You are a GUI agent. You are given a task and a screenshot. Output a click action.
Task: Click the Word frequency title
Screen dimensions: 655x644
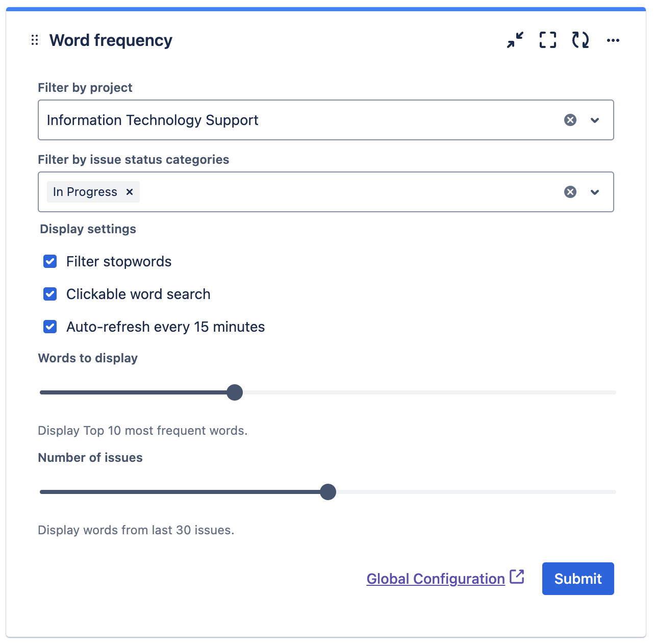[110, 40]
